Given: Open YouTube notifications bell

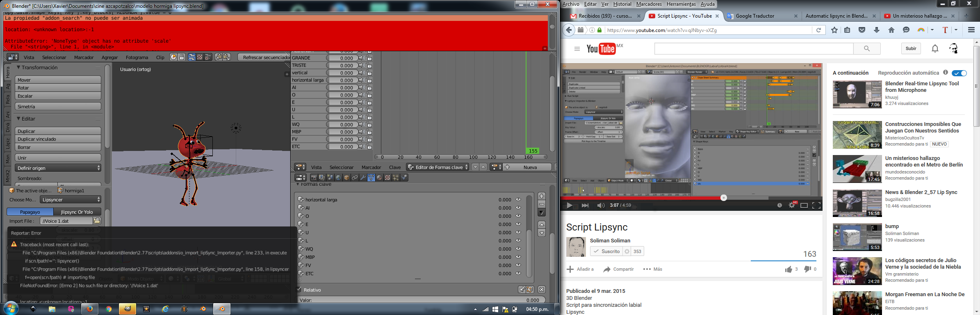Looking at the screenshot, I should (x=935, y=48).
